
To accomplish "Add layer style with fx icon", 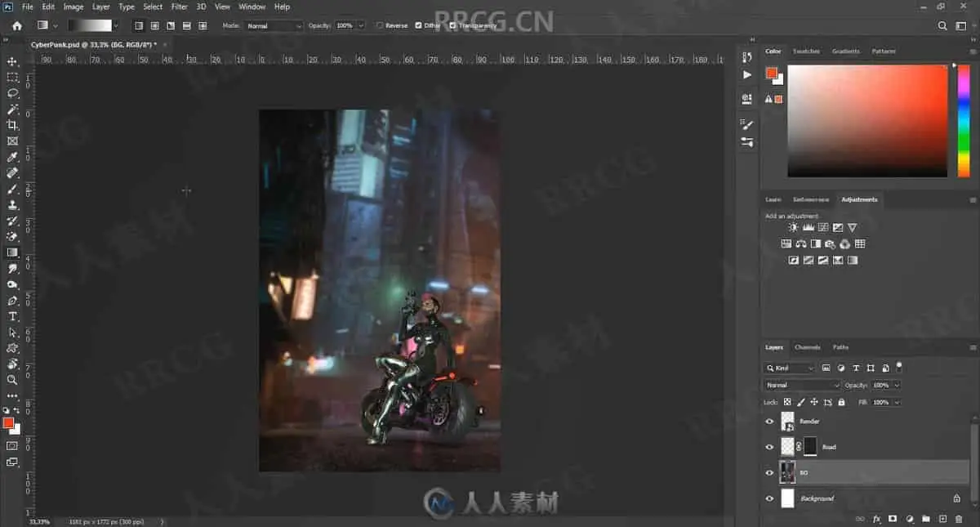I will pyautogui.click(x=876, y=519).
